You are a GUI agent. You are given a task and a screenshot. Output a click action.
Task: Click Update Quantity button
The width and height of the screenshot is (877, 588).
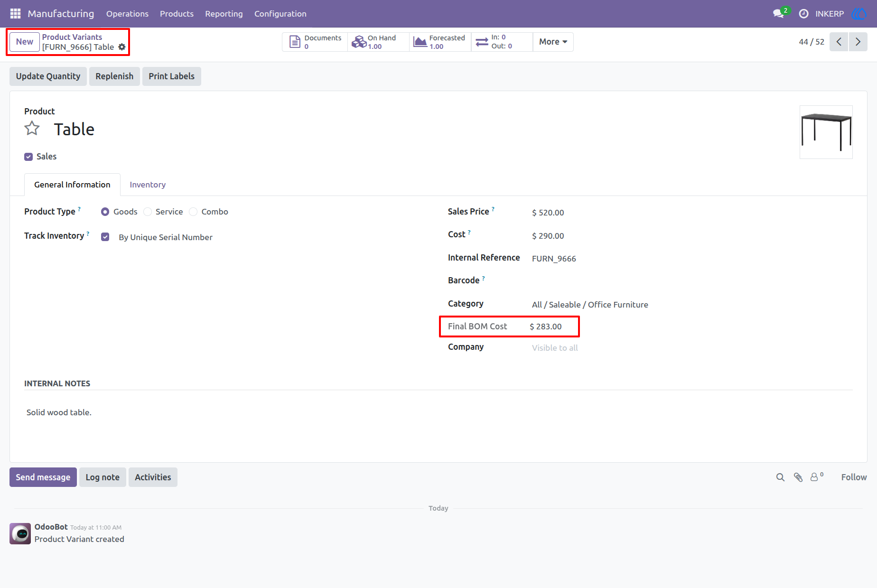[48, 76]
